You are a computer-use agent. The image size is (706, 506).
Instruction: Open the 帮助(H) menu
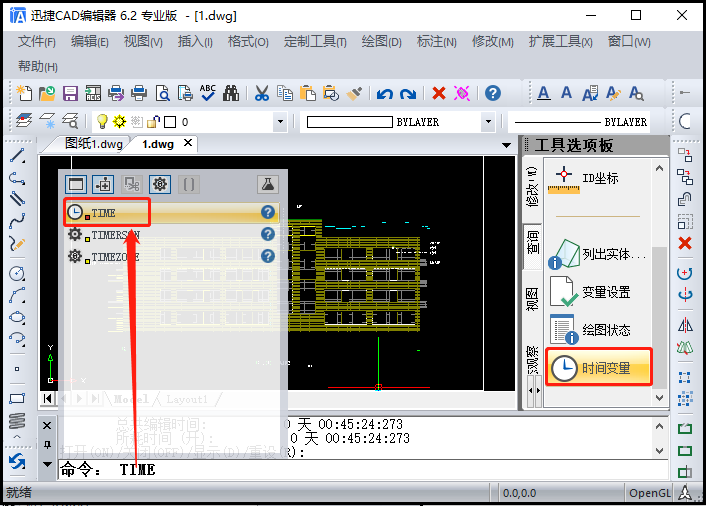37,67
